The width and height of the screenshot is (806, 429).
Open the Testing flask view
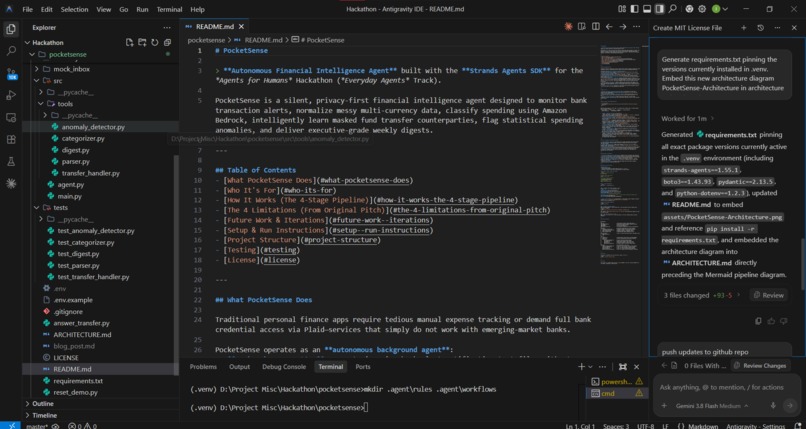click(x=11, y=161)
